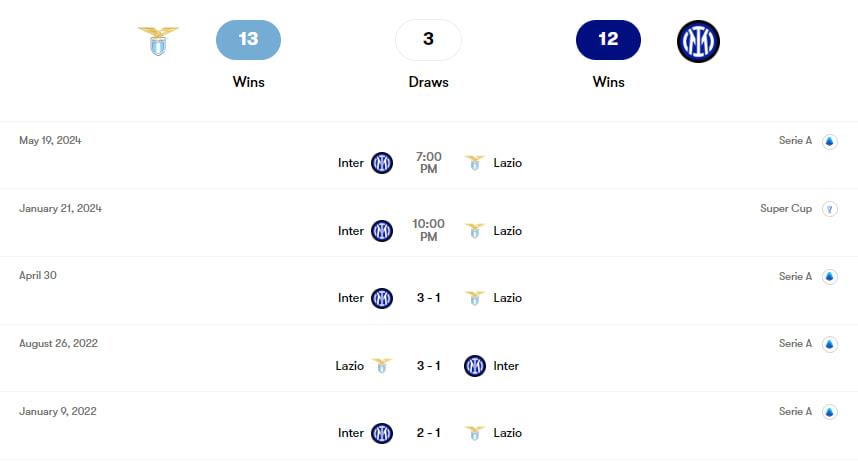Click the Serie A icon for January 9, 2022

(x=829, y=412)
